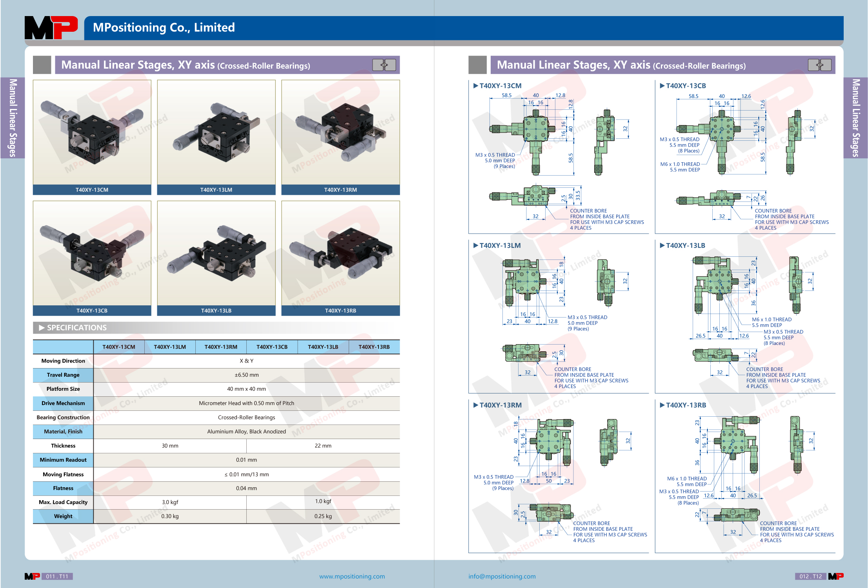Expand the SPECIFICATIONS section arrow
This screenshot has width=868, height=588.
42,328
